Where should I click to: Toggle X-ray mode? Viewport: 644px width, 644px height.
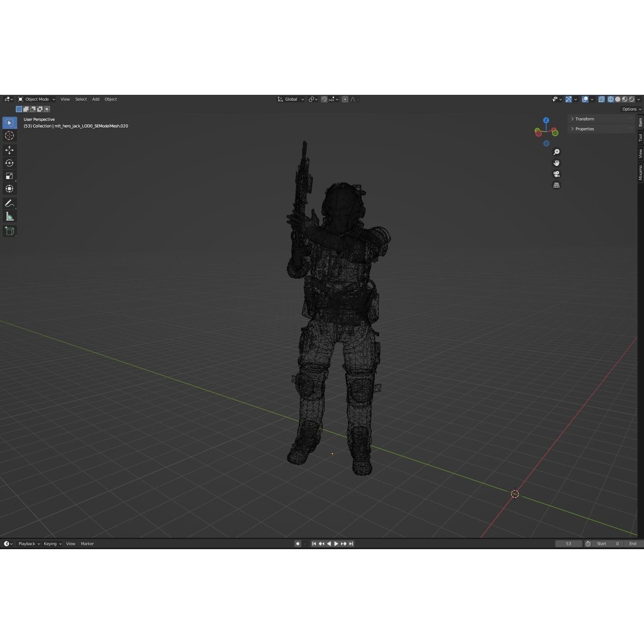coord(601,100)
